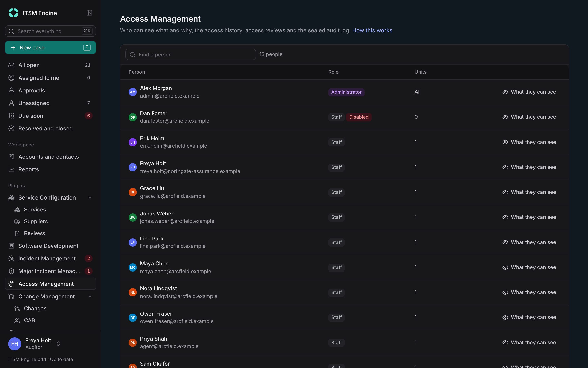Image resolution: width=588 pixels, height=368 pixels.
Task: Click the Suppliers truck icon
Action: pos(17,221)
